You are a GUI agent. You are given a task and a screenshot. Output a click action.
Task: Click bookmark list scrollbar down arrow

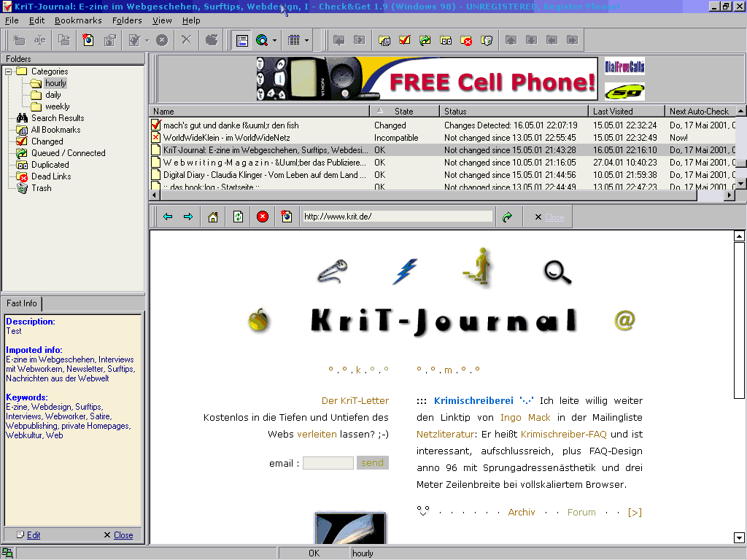740,183
